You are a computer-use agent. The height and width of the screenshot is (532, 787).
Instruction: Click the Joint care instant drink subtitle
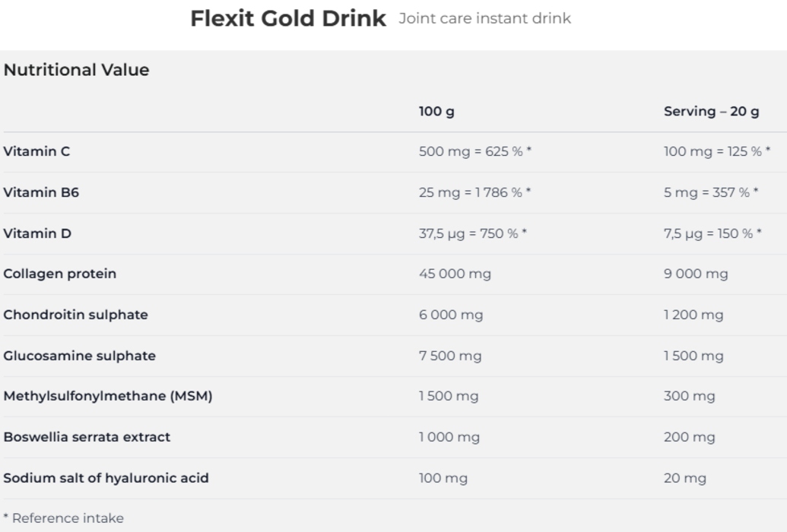[484, 18]
